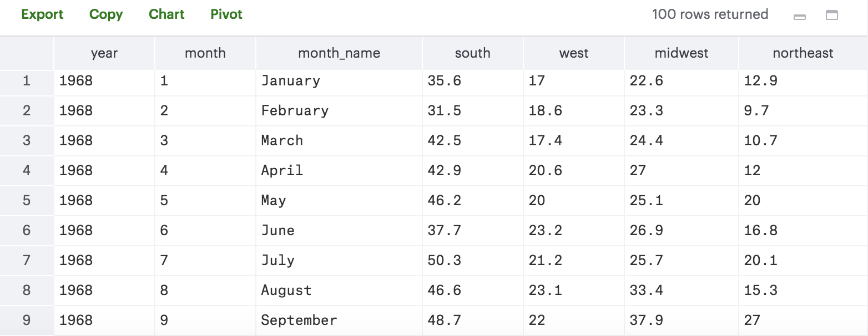
Task: Export the query results
Action: (43, 14)
